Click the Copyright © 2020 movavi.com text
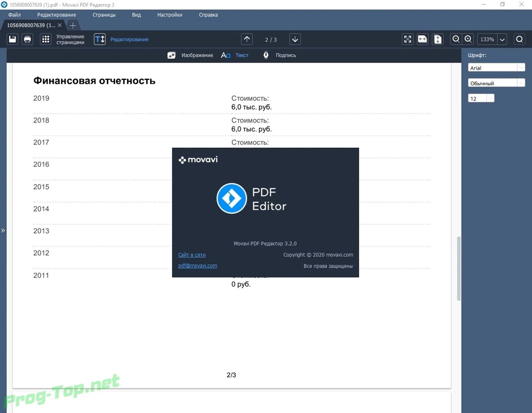This screenshot has height=413, width=532. click(x=318, y=255)
